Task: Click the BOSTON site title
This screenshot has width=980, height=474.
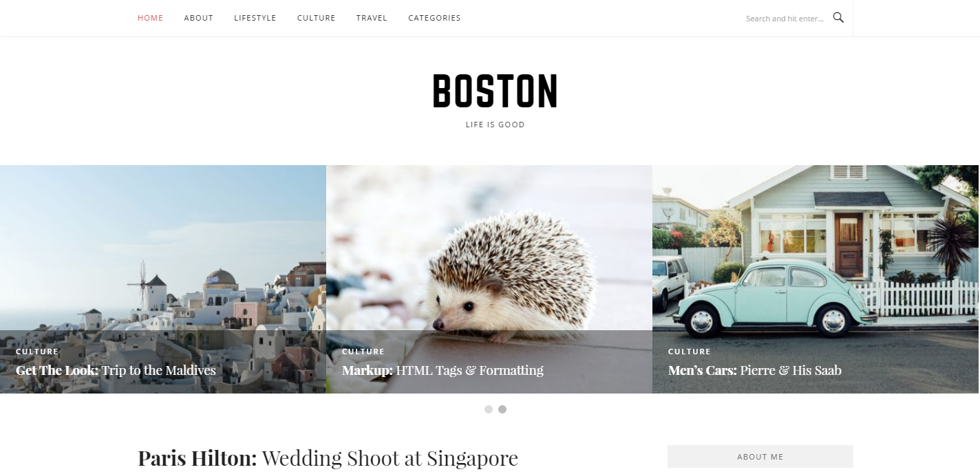Action: (495, 91)
